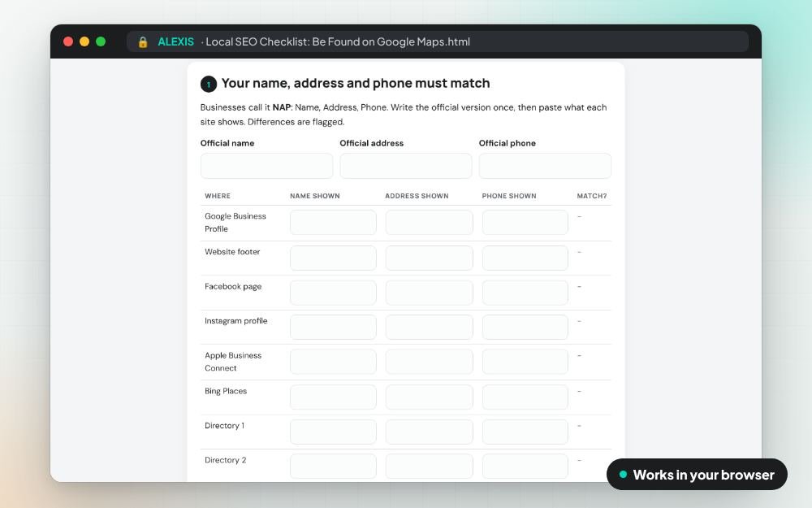The image size is (812, 508).
Task: Click the yellow minimize window dot
Action: [84, 41]
